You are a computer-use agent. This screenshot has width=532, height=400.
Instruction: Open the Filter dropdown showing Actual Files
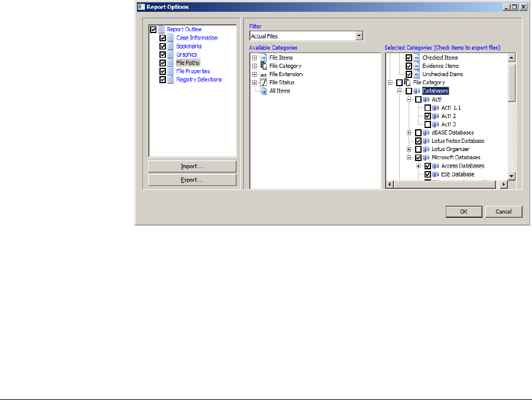[x=359, y=36]
